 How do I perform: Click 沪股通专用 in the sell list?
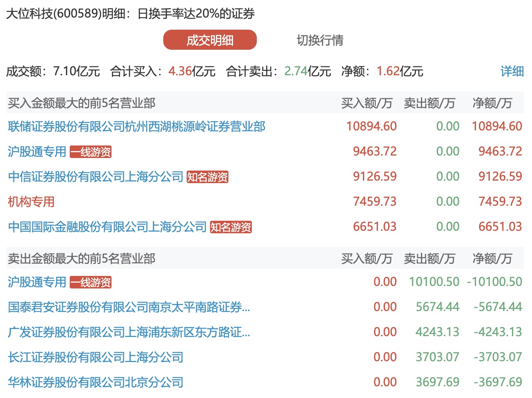[x=37, y=282]
